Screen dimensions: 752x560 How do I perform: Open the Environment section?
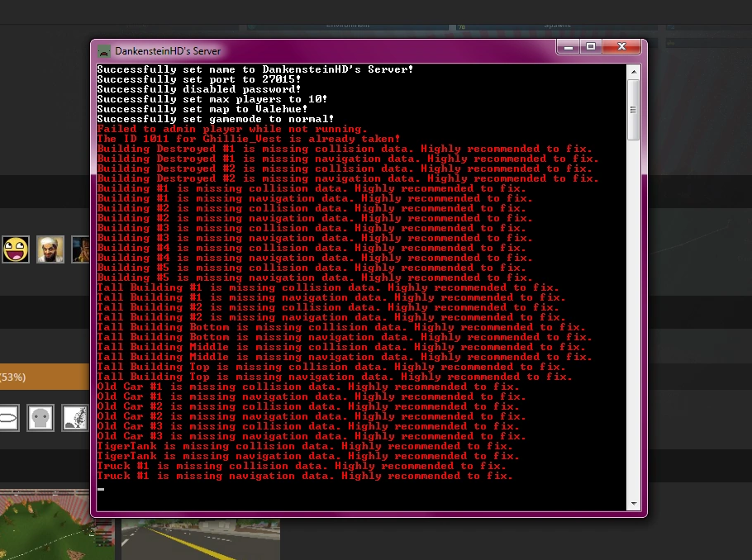click(x=347, y=24)
